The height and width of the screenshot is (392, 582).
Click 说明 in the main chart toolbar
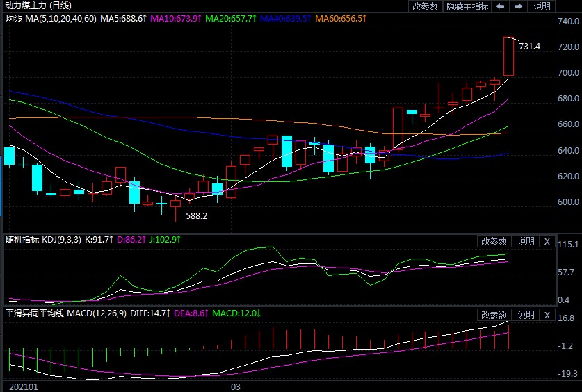tap(542, 6)
